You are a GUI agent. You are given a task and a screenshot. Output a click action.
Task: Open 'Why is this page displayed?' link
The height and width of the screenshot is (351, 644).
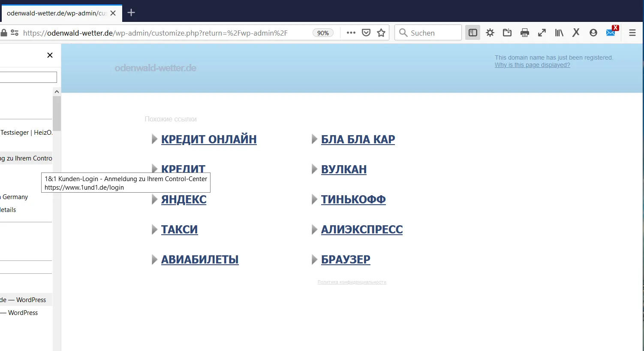(532, 65)
